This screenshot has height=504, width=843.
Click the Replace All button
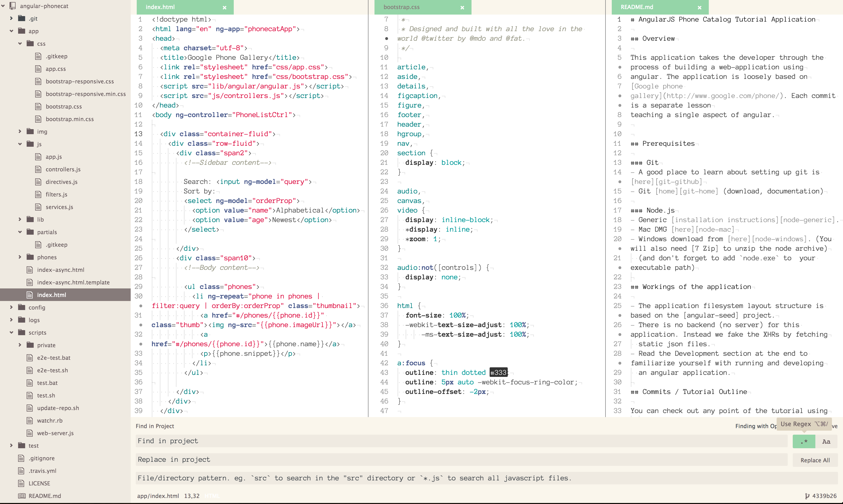point(815,460)
